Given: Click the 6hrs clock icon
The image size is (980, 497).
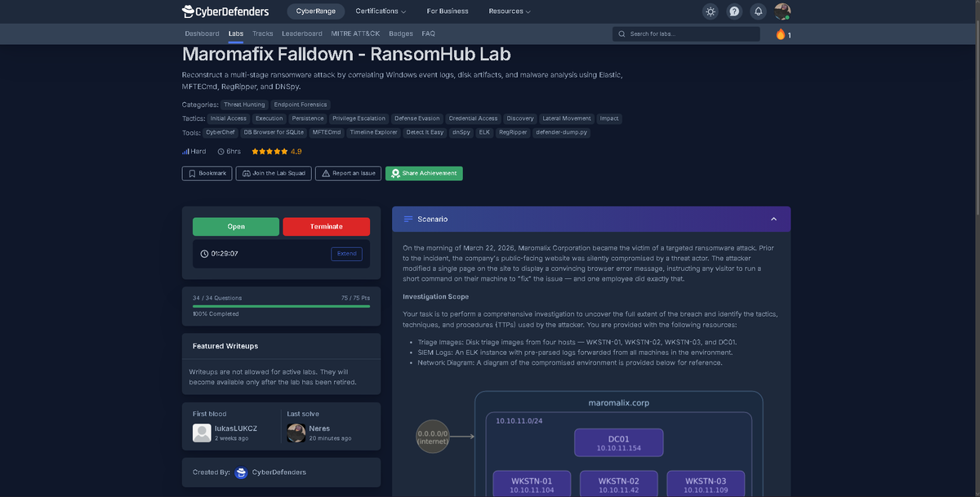Looking at the screenshot, I should [221, 151].
